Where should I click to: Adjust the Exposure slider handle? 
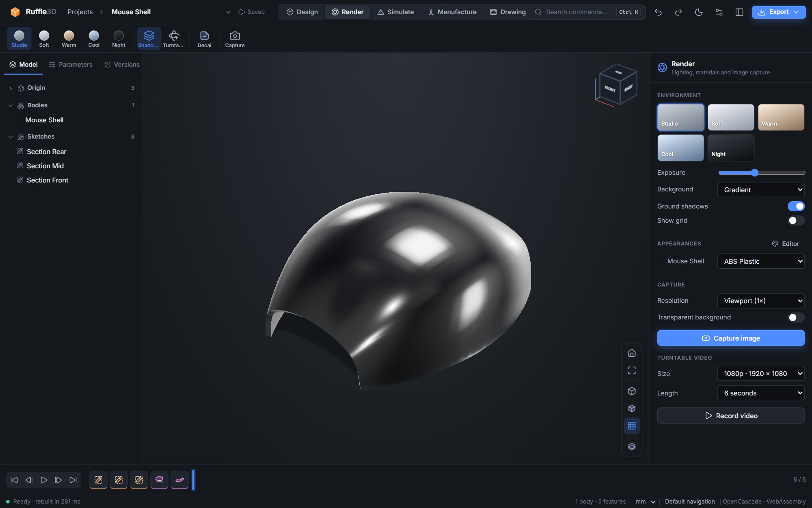[754, 173]
